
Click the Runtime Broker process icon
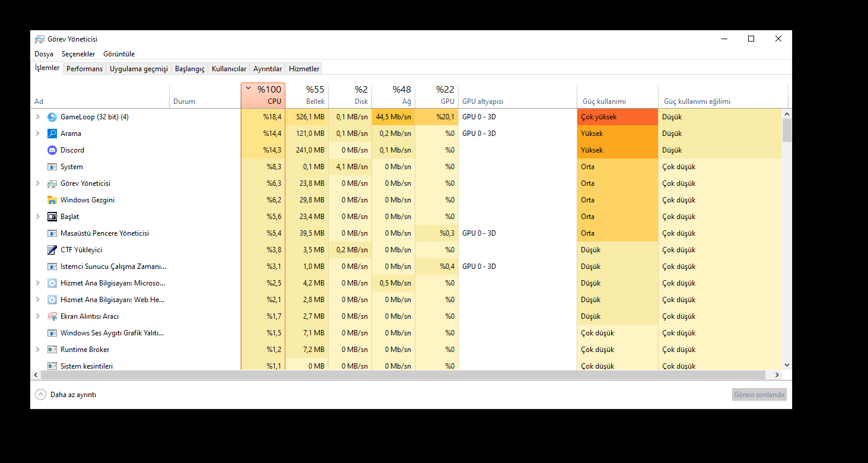click(52, 350)
